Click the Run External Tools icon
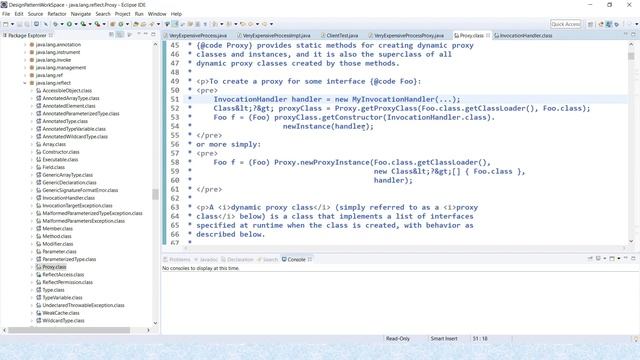Viewport: 640px width, 360px height. [97, 24]
